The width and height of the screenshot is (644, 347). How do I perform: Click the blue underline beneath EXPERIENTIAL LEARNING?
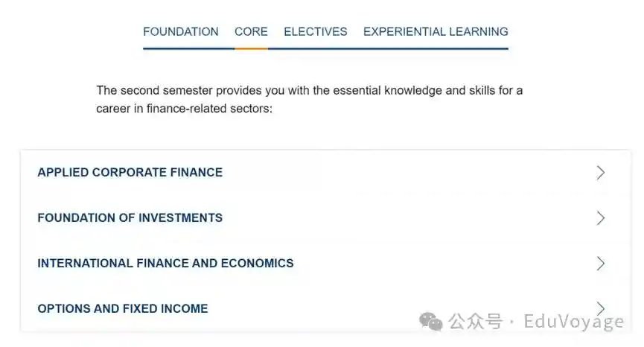(x=436, y=48)
